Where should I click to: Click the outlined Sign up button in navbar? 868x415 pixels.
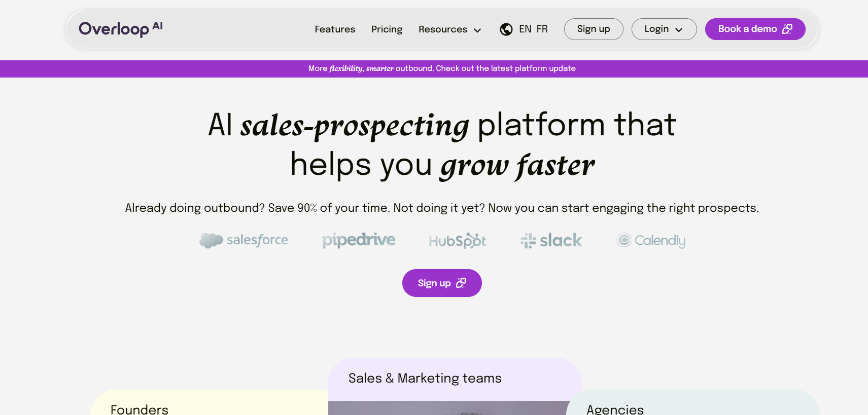point(593,29)
